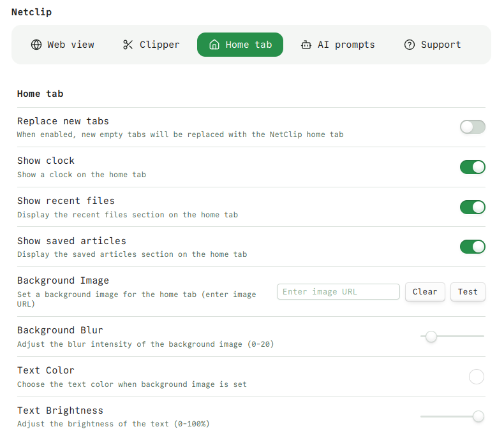Open the Support tab

[433, 45]
